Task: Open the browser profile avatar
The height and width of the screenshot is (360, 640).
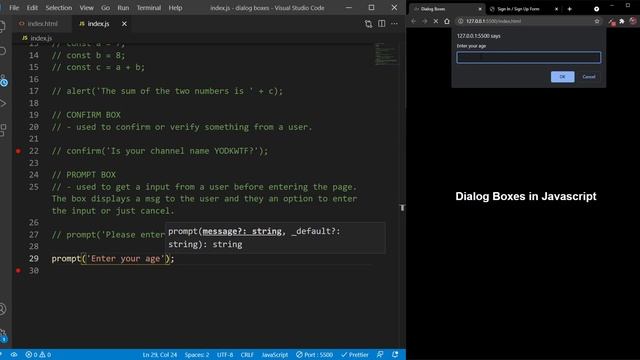Action: (633, 21)
